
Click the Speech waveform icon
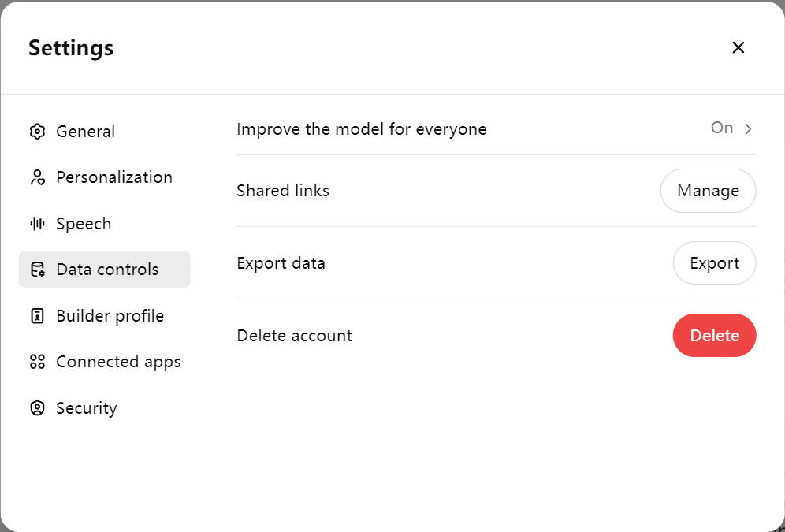pos(37,224)
